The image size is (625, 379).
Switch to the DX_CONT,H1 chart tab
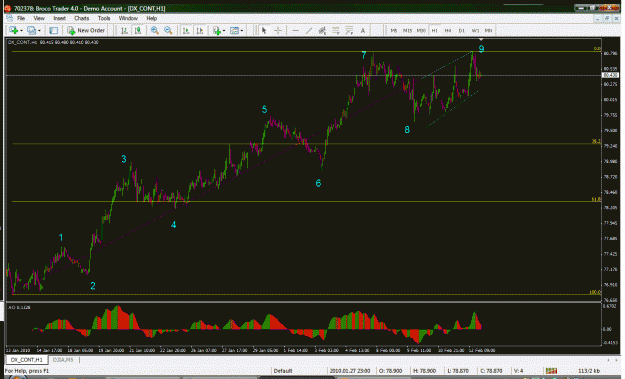(x=27, y=360)
